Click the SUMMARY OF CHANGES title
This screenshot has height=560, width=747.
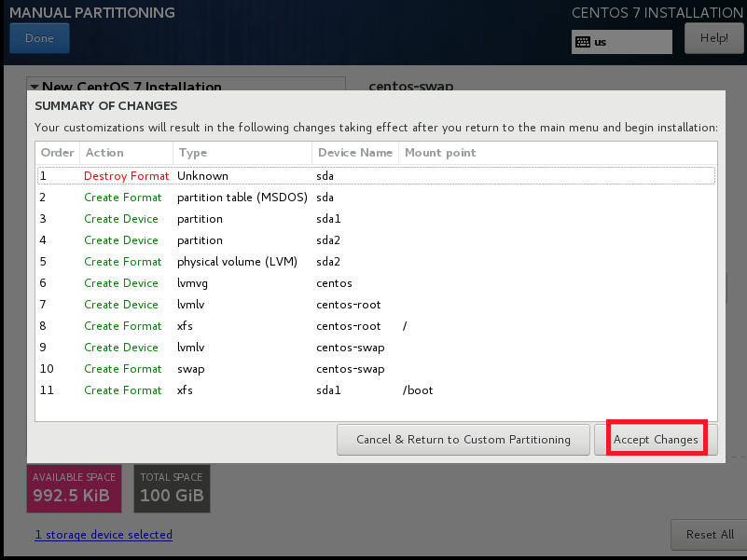pyautogui.click(x=105, y=105)
